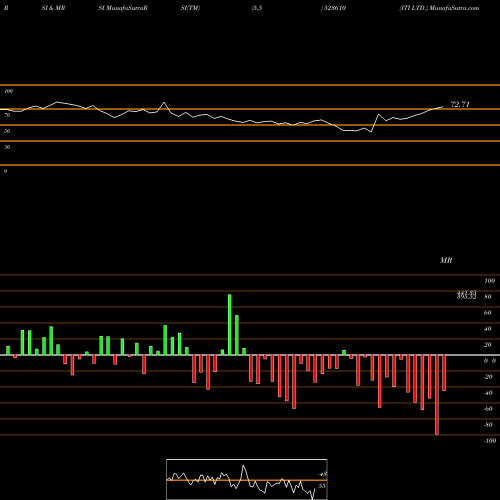Click the MR label above the histogram

(446, 260)
